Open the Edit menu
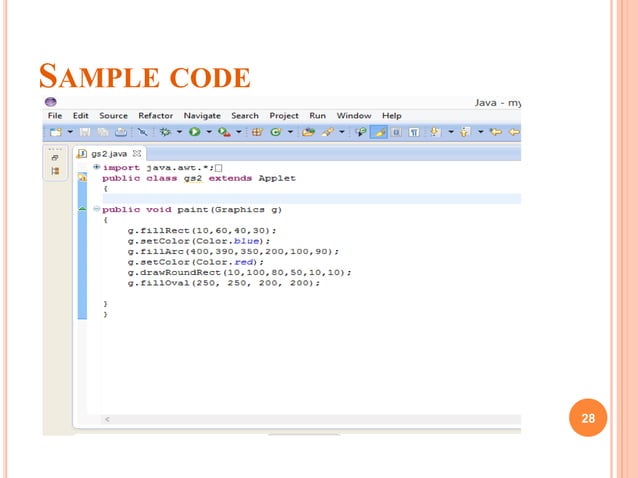Screen dimensions: 638x478 click(81, 116)
